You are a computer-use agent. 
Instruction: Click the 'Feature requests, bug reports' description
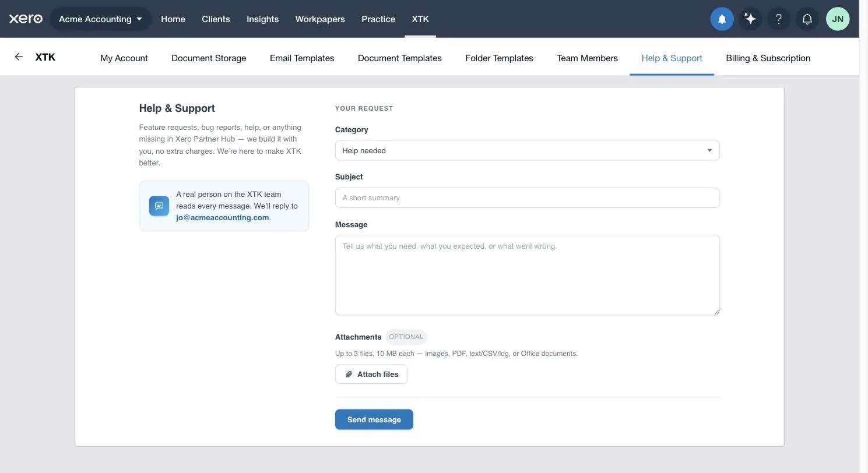[220, 145]
